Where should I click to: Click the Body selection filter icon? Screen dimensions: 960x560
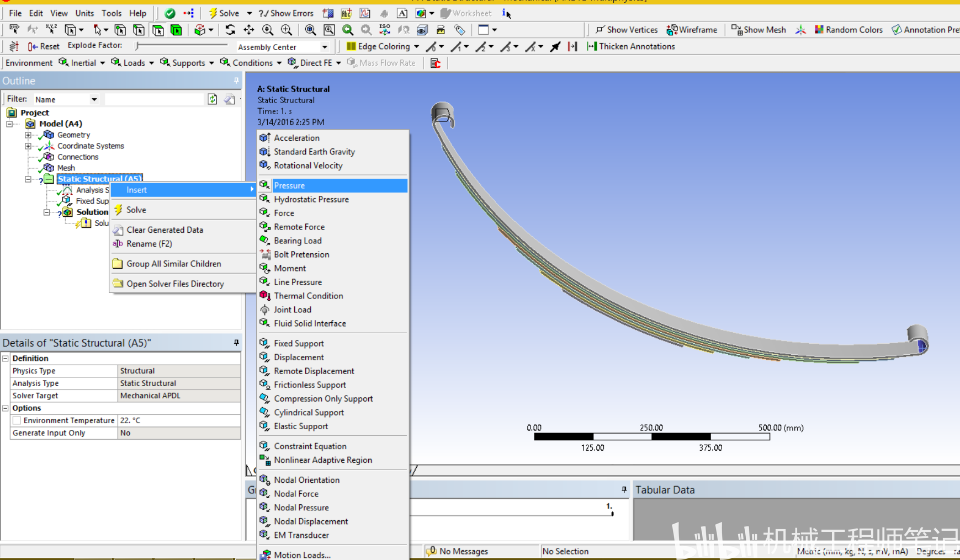(177, 30)
